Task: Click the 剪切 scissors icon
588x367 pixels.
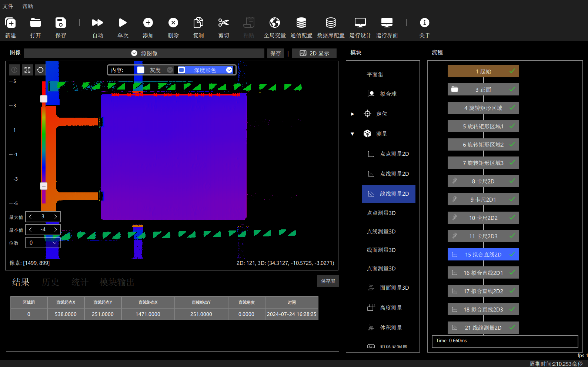Action: coord(224,23)
